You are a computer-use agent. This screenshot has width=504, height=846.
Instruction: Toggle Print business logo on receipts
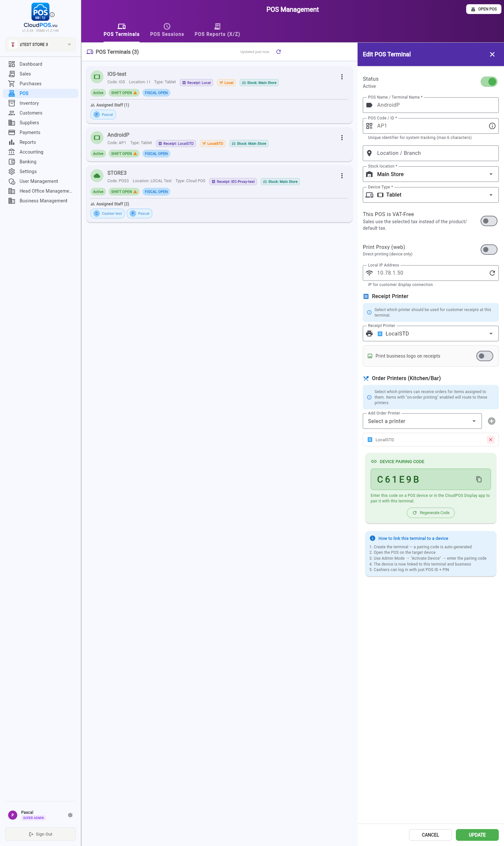click(485, 356)
